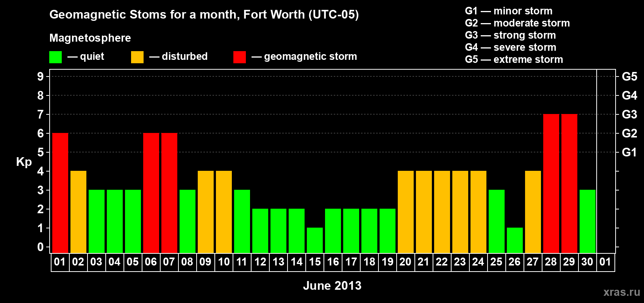Click the red geomagnetic storm legend swatch
This screenshot has width=644, height=303.
coord(239,57)
